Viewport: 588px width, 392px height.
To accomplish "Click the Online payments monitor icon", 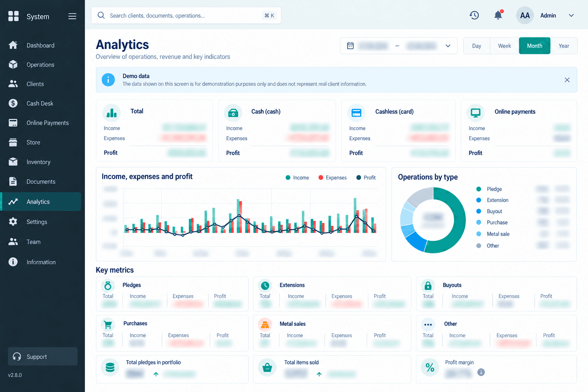I will point(475,113).
